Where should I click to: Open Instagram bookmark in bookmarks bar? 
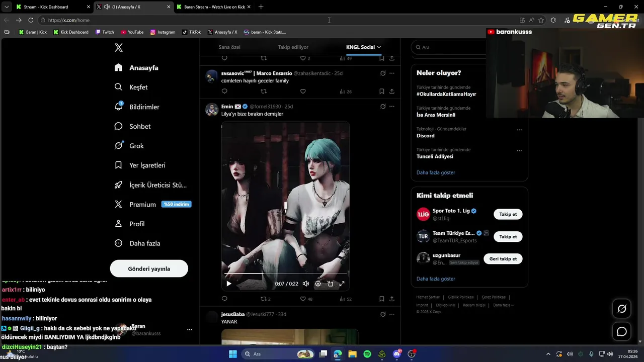pos(163,32)
